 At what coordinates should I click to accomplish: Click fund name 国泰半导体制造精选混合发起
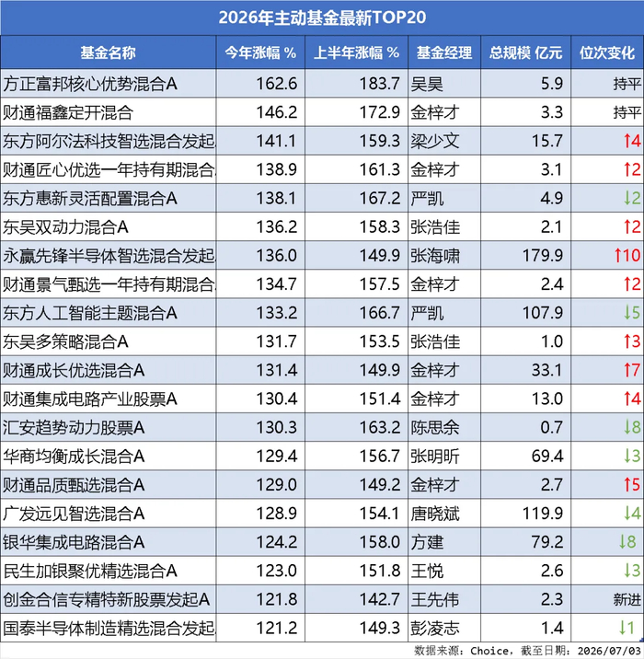click(109, 629)
